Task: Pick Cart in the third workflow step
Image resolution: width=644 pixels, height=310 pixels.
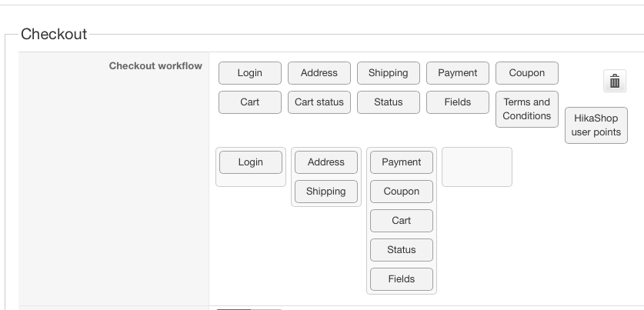Action: [x=402, y=221]
